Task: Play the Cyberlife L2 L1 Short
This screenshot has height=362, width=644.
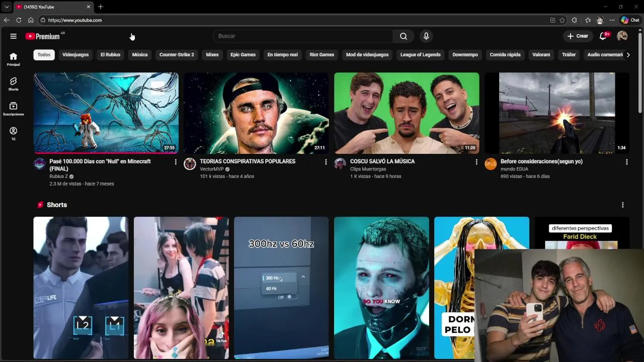Action: click(80, 288)
